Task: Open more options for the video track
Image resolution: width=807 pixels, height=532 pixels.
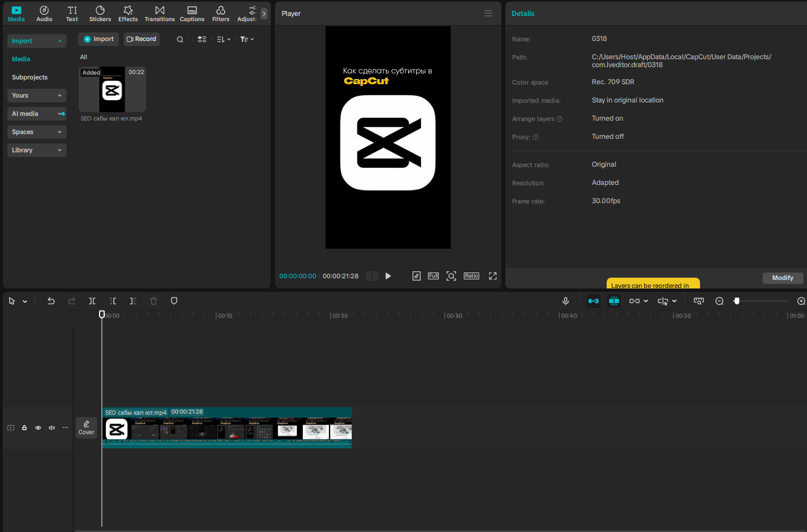Action: [65, 428]
